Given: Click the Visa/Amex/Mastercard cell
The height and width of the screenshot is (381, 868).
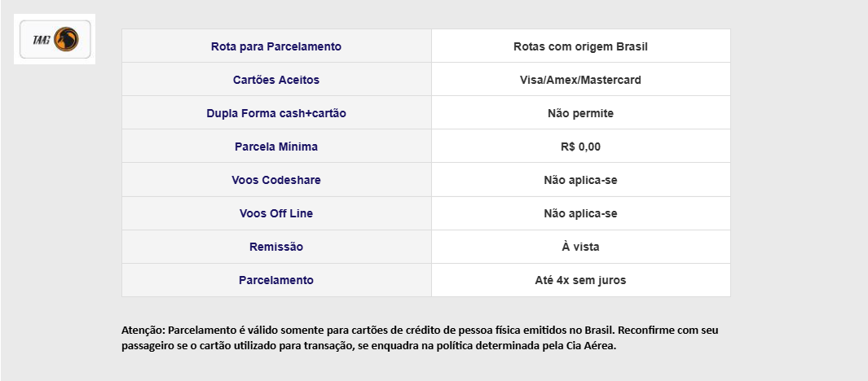Looking at the screenshot, I should click(x=580, y=80).
